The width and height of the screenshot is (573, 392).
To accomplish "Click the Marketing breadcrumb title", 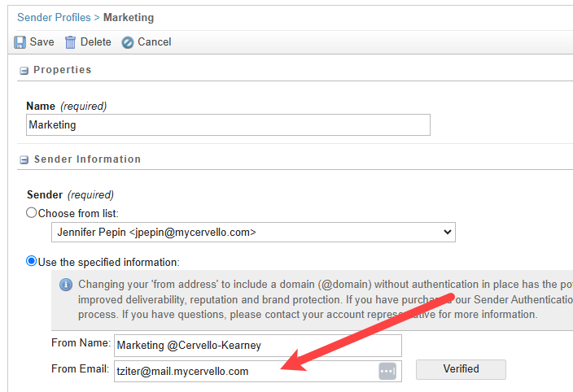I will click(129, 17).
